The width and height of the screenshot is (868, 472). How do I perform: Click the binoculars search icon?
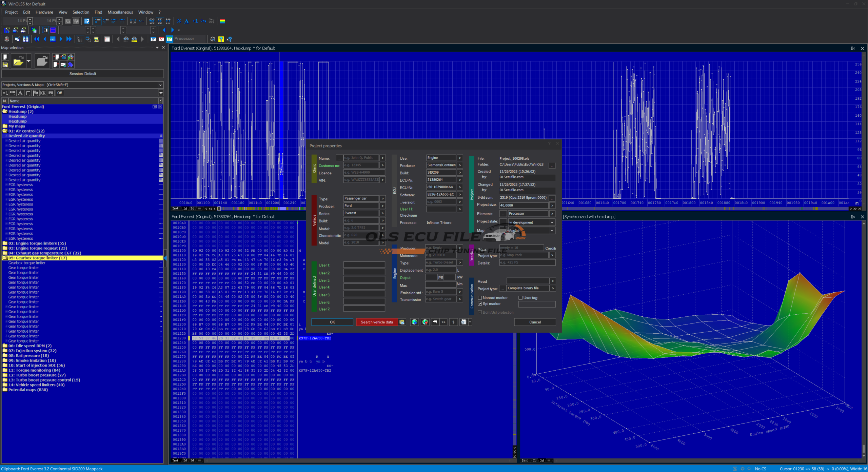[x=126, y=39]
